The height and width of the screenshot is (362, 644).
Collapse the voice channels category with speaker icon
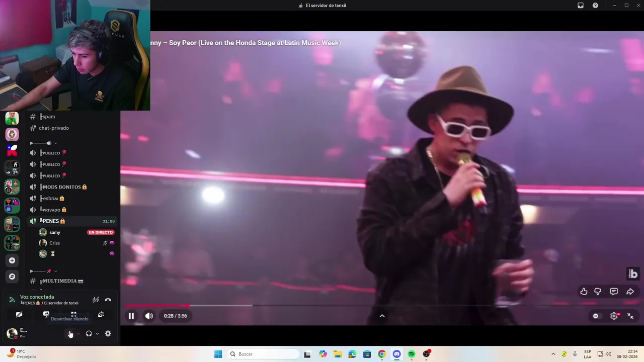[43, 143]
